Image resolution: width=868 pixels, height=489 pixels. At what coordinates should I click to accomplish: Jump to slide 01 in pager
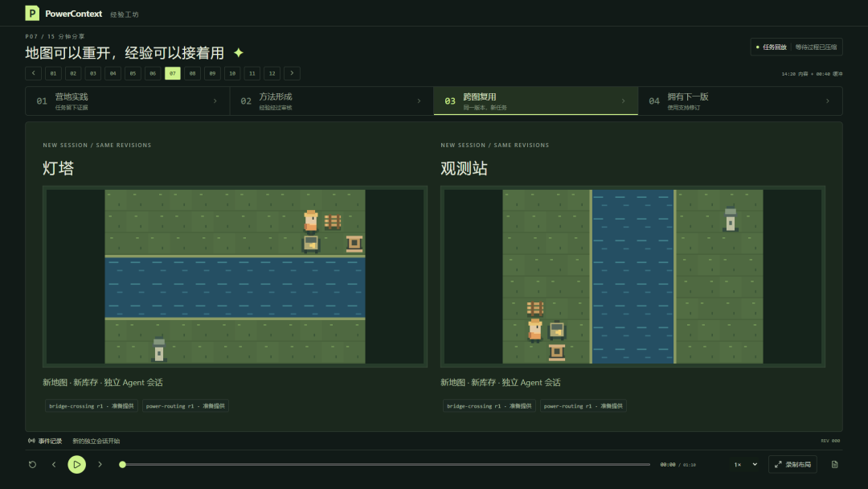(53, 73)
